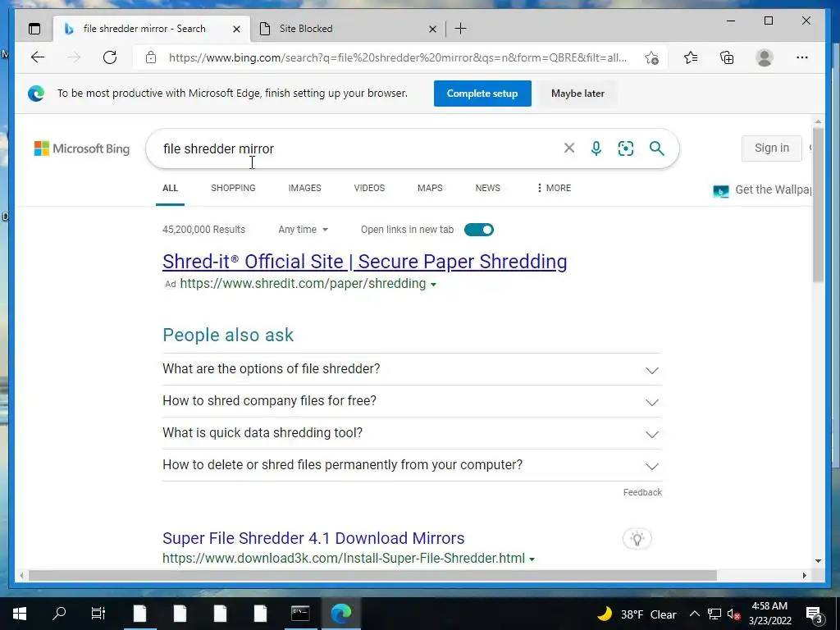Open the weather widget showing 38°F Clear

(x=637, y=614)
